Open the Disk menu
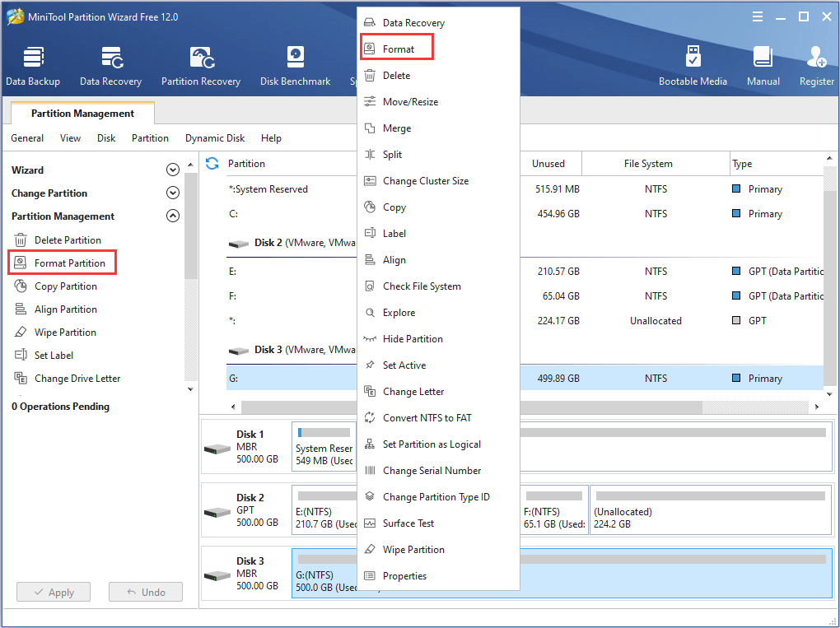Image resolution: width=840 pixels, height=628 pixels. click(106, 138)
